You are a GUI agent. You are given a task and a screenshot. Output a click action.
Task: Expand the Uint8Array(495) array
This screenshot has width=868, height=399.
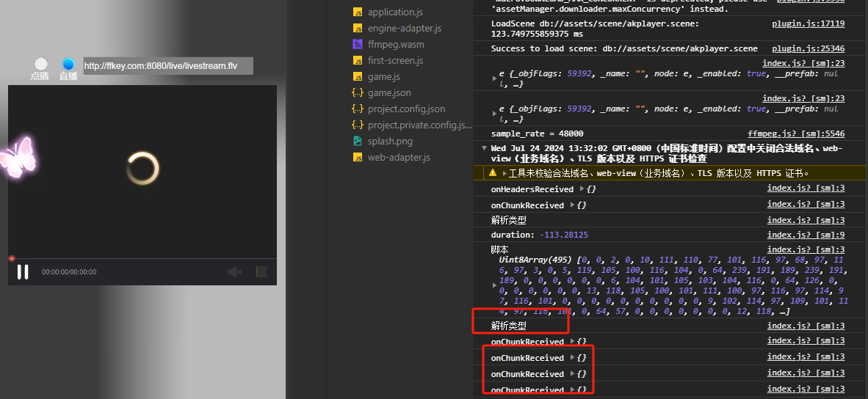[494, 285]
